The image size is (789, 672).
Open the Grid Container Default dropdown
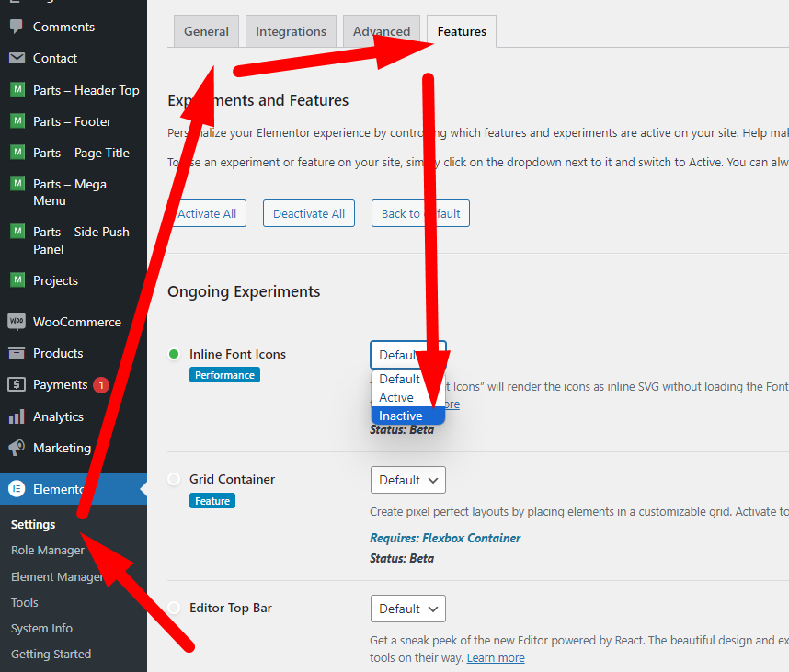[x=408, y=480]
